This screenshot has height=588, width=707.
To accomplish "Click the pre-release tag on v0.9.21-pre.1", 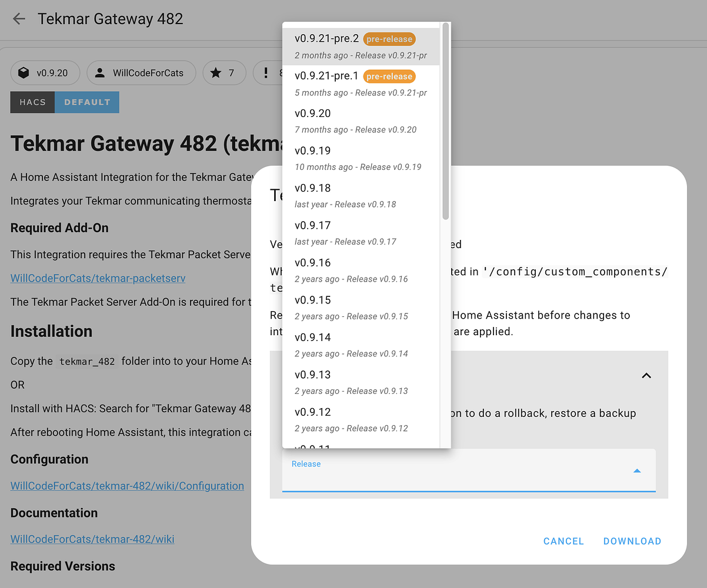I will (x=389, y=76).
